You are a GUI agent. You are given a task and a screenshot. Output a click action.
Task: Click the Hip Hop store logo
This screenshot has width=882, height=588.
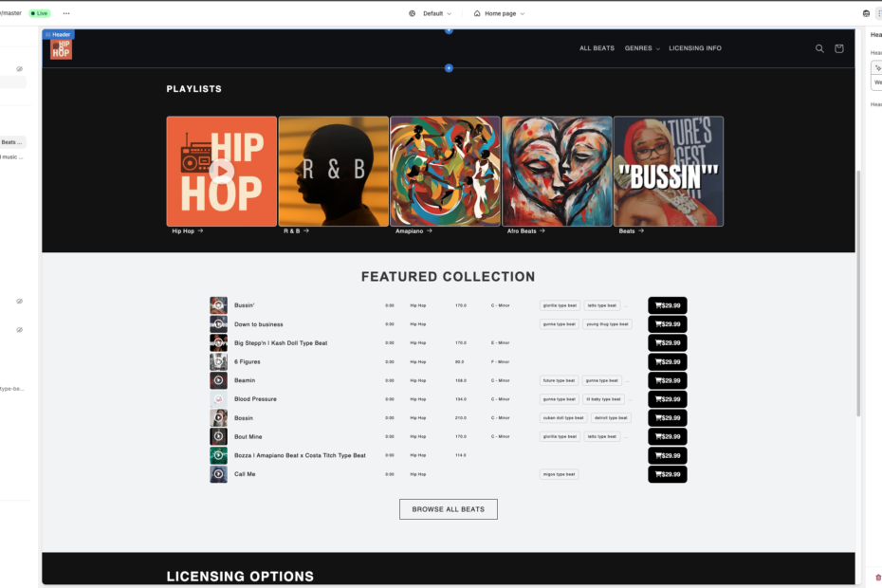pyautogui.click(x=61, y=49)
